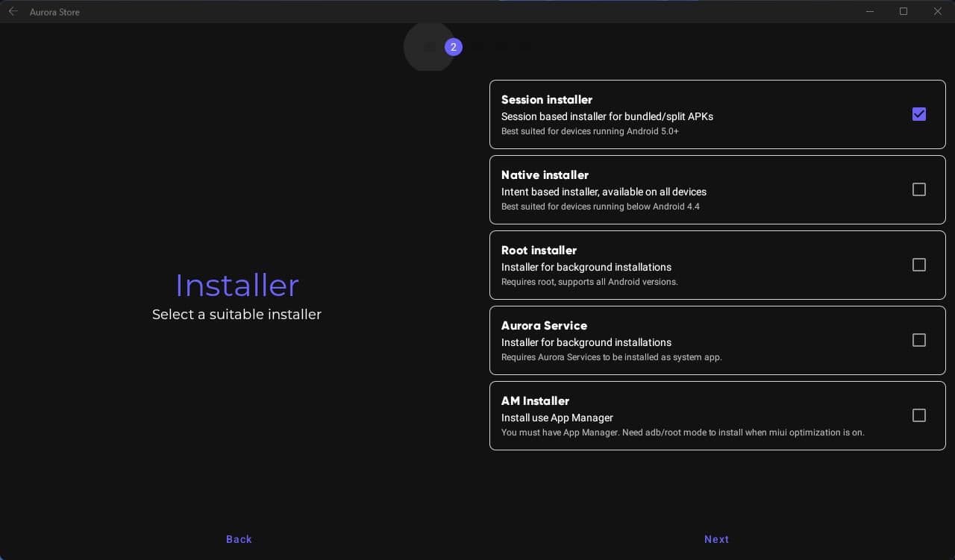Click the Aurora Service option title
The height and width of the screenshot is (560, 955).
coord(544,325)
